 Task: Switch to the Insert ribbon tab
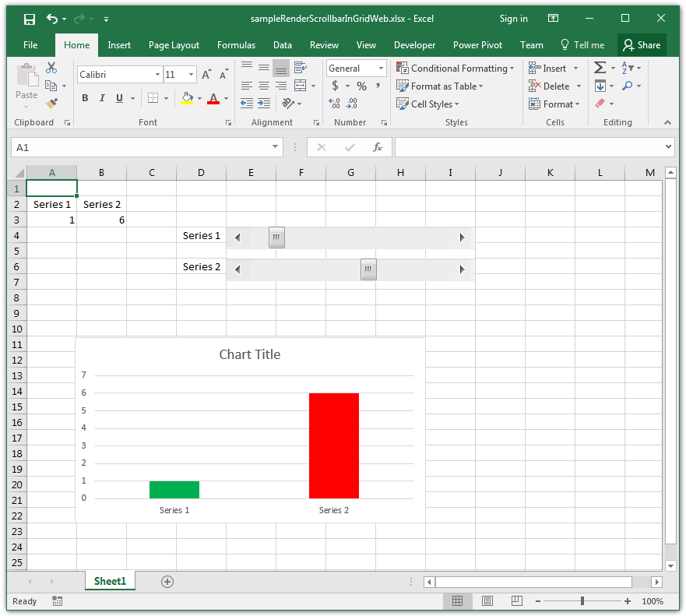(x=119, y=45)
